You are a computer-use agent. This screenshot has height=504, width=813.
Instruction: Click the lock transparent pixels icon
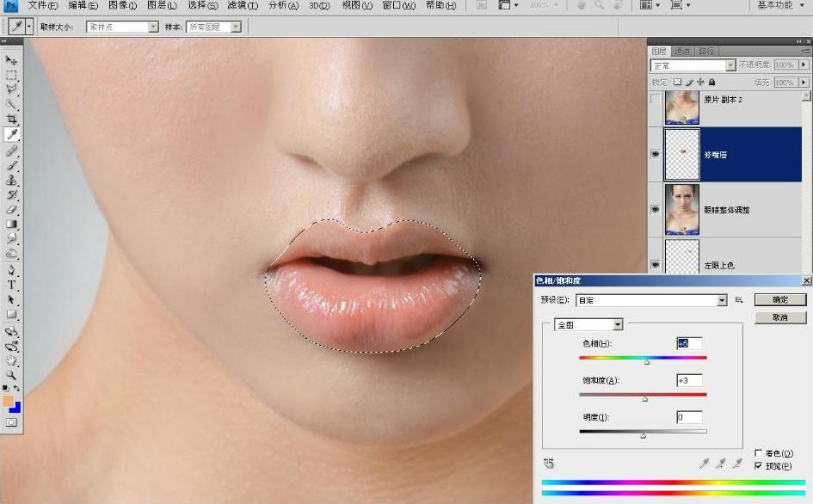pyautogui.click(x=677, y=82)
